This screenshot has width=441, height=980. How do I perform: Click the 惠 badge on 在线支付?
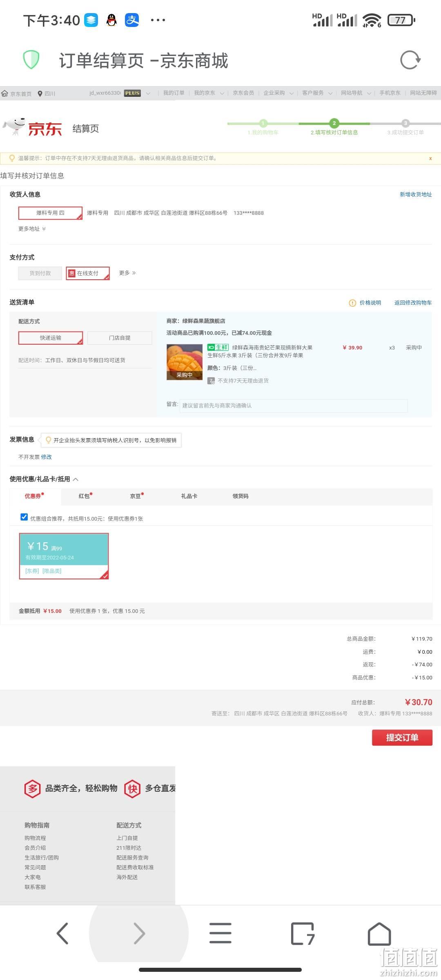72,273
